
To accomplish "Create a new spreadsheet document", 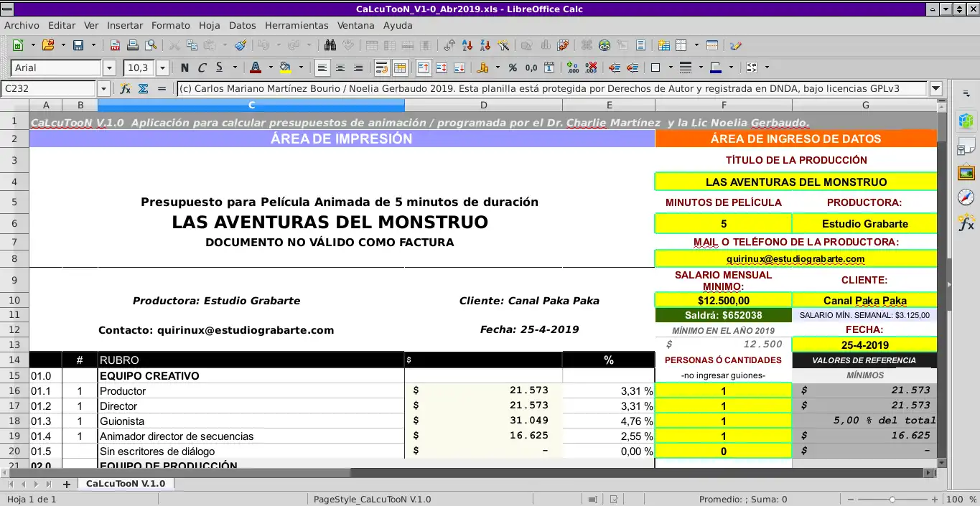I will point(18,45).
